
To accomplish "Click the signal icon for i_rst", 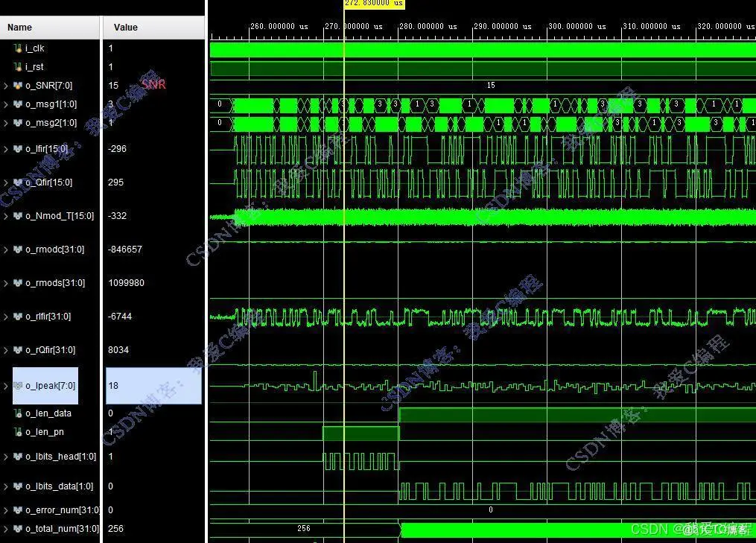I will point(16,67).
